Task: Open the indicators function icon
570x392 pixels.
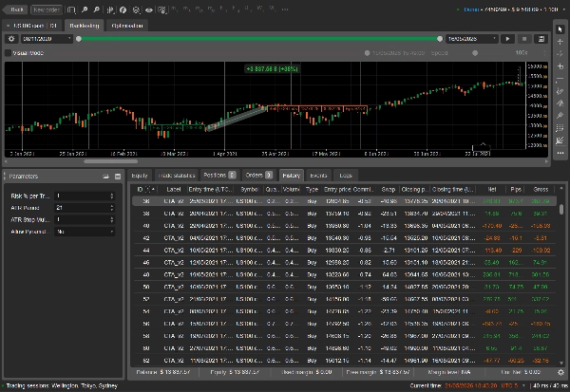Action: tap(123, 9)
